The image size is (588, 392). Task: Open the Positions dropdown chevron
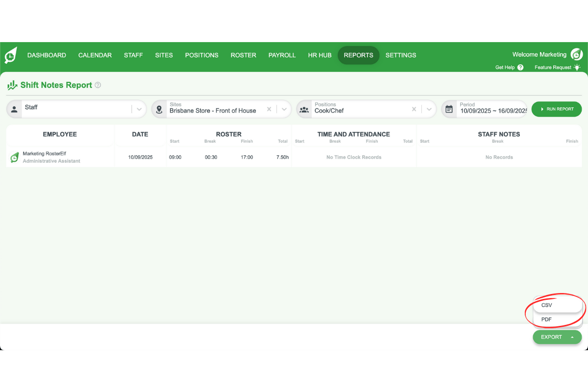(x=430, y=109)
